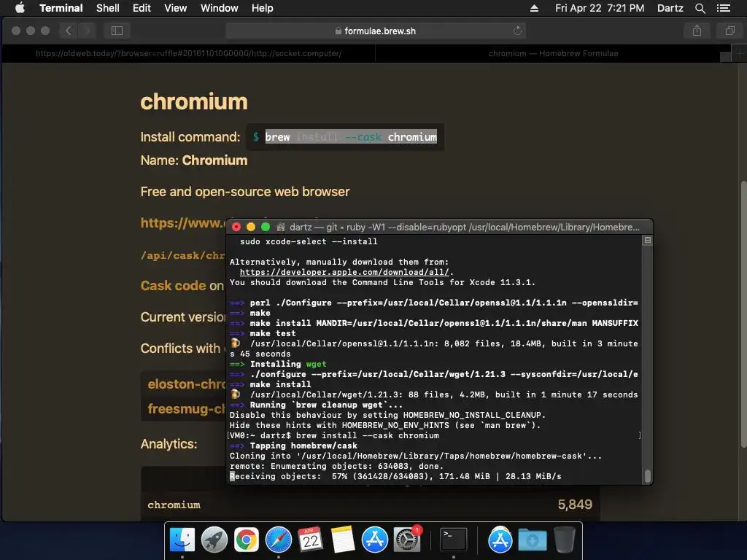747x560 pixels.
Task: Click the 'Installing wget' line
Action: click(x=278, y=364)
